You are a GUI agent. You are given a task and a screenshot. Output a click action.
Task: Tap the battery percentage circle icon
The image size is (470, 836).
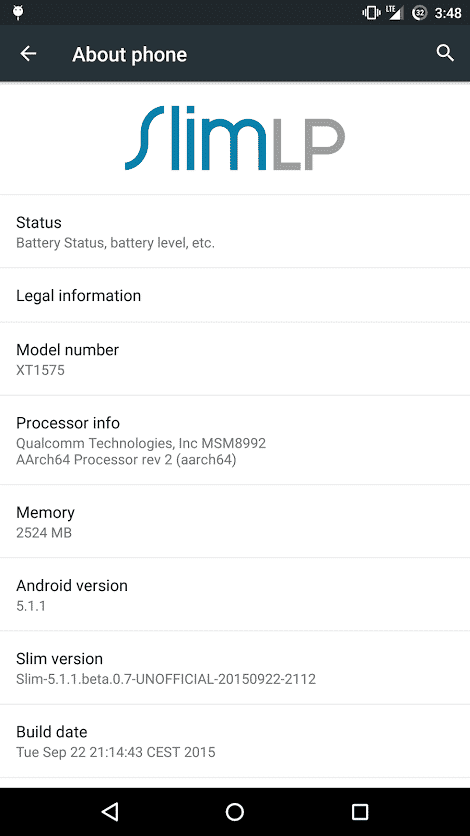(x=420, y=12)
